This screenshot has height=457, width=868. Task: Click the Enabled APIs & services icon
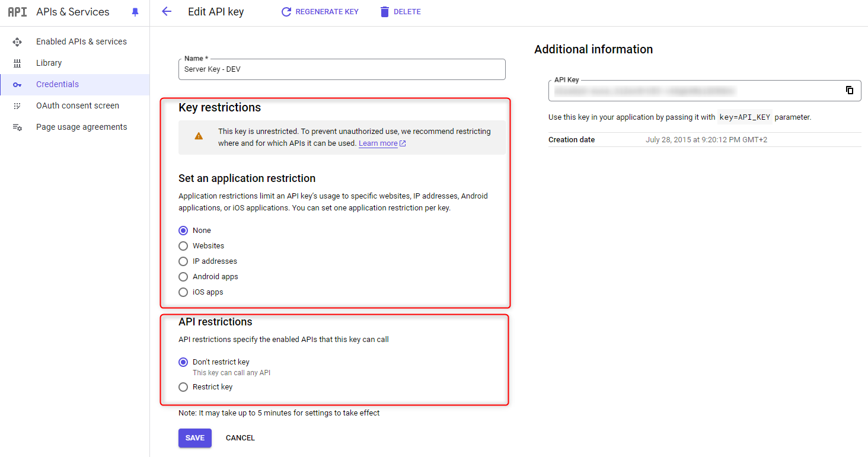tap(17, 41)
